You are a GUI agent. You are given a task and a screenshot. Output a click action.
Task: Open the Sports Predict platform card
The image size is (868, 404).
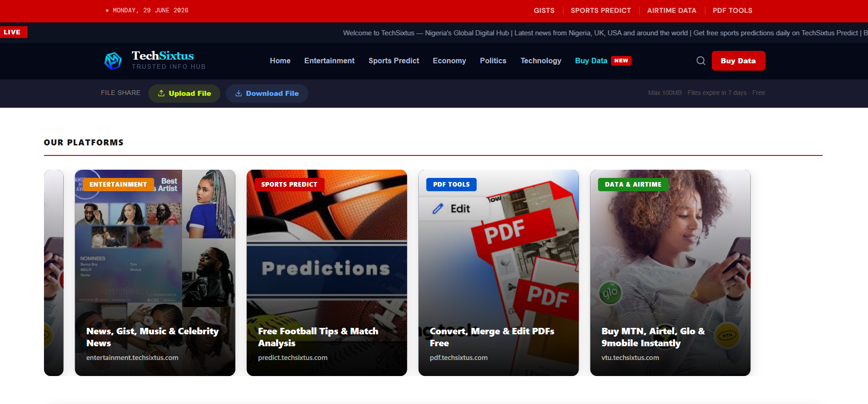coord(327,273)
